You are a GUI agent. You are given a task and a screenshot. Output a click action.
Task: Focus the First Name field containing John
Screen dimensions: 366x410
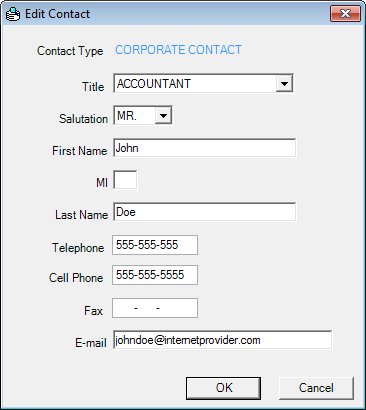point(204,148)
